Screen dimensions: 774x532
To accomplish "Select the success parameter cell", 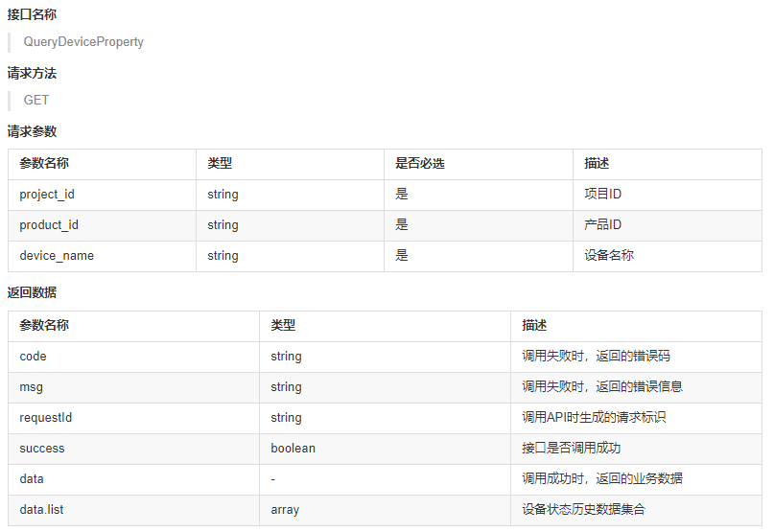I will (x=133, y=449).
